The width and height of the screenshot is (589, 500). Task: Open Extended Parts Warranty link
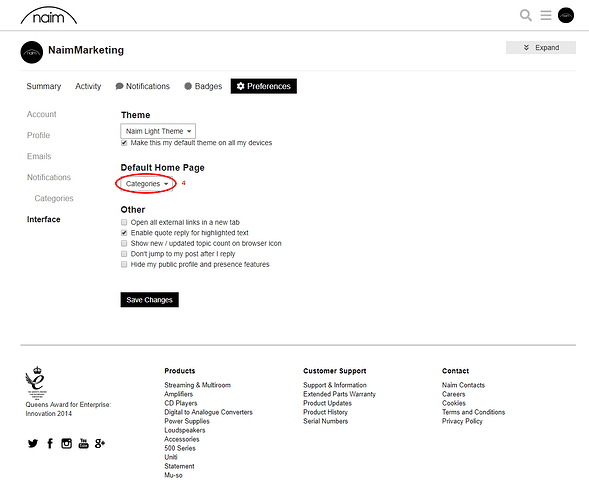(340, 394)
